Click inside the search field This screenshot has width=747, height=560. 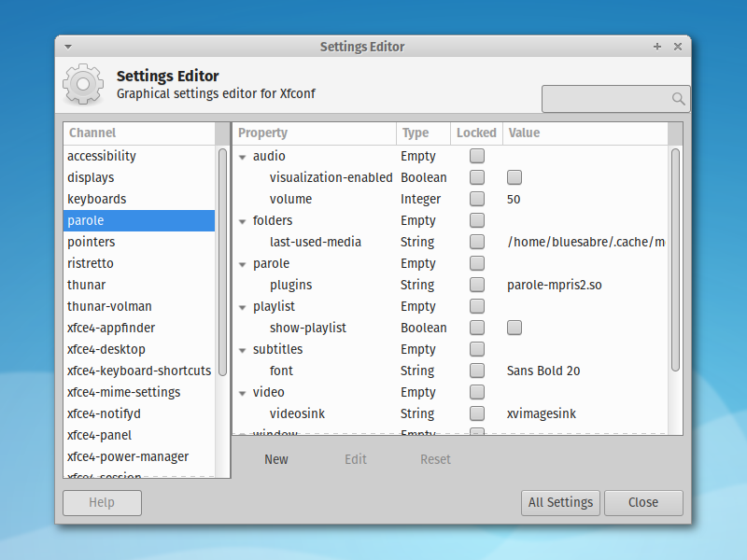point(607,98)
